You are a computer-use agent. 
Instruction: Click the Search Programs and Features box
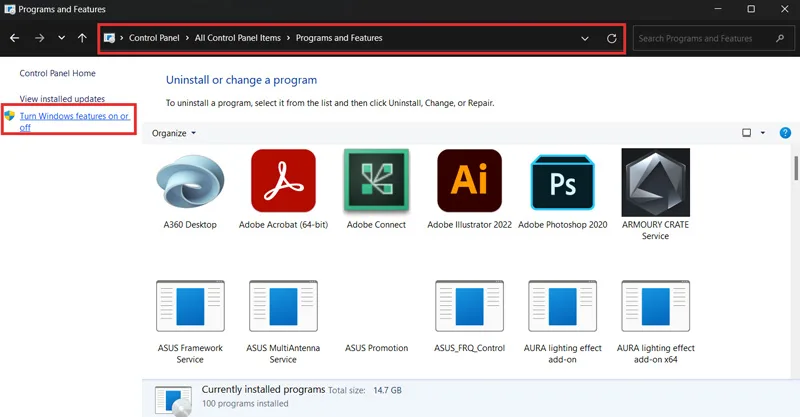(713, 38)
